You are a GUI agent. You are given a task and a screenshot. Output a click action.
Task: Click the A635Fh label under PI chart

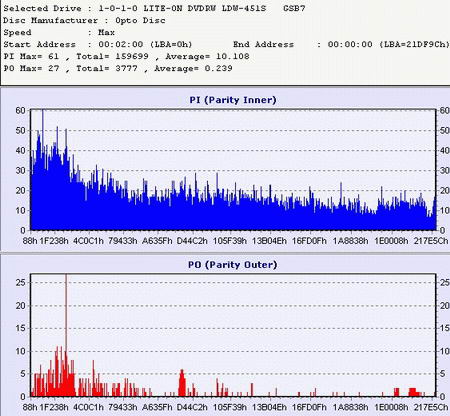coord(157,240)
